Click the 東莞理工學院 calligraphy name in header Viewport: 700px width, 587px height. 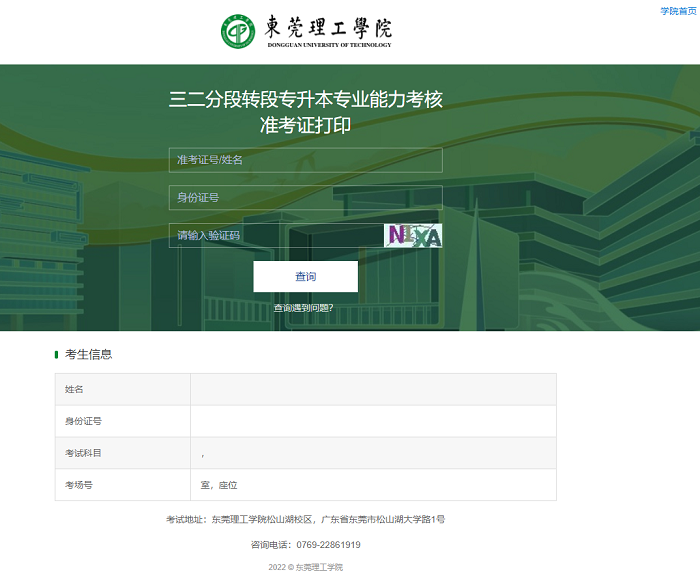(329, 27)
